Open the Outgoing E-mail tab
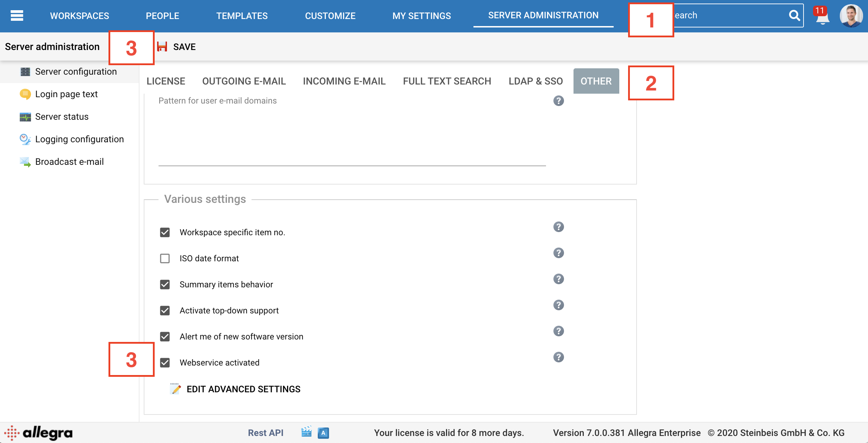Image resolution: width=868 pixels, height=443 pixels. pyautogui.click(x=244, y=81)
